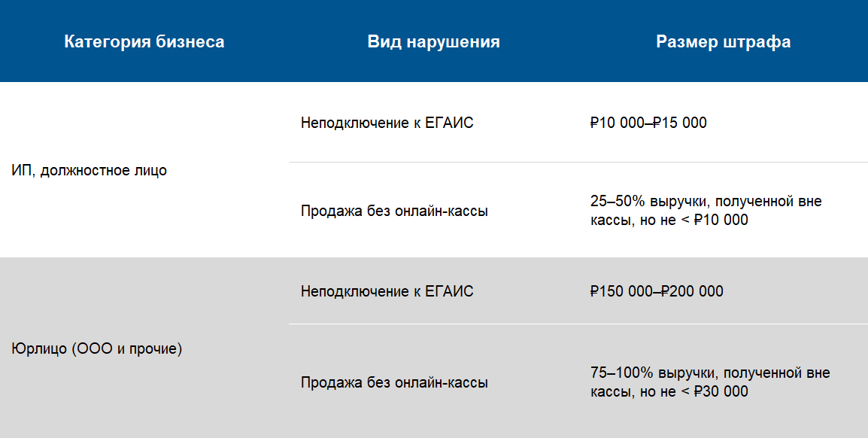Viewport: 868px width, 438px height.
Task: Click the ₽150 000 lower fine amount
Action: click(621, 291)
